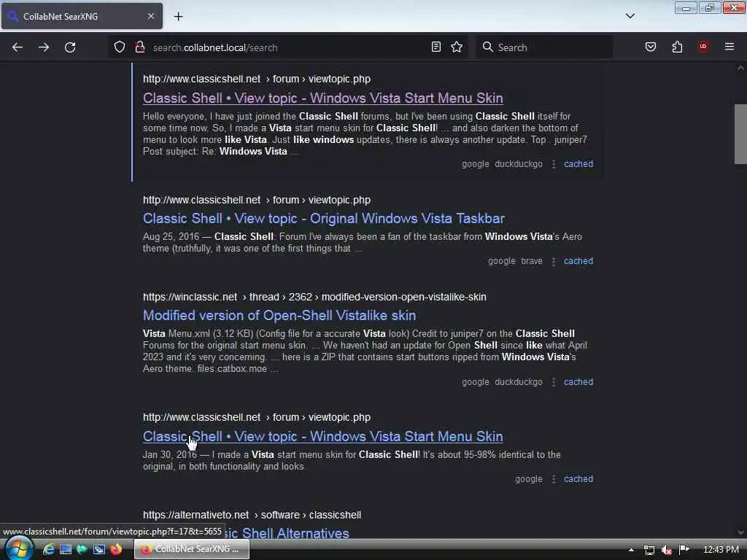
Task: List all tabs dropdown arrow
Action: click(x=630, y=16)
